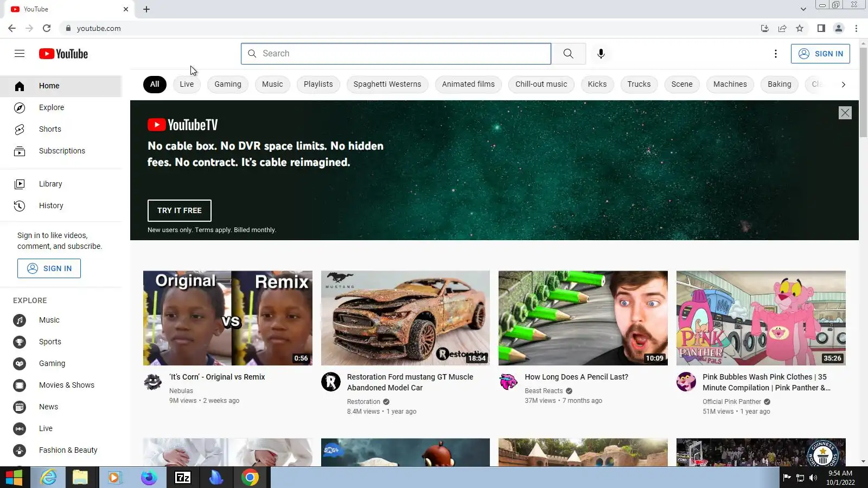Image resolution: width=868 pixels, height=488 pixels.
Task: Open History in the sidebar
Action: pyautogui.click(x=61, y=206)
